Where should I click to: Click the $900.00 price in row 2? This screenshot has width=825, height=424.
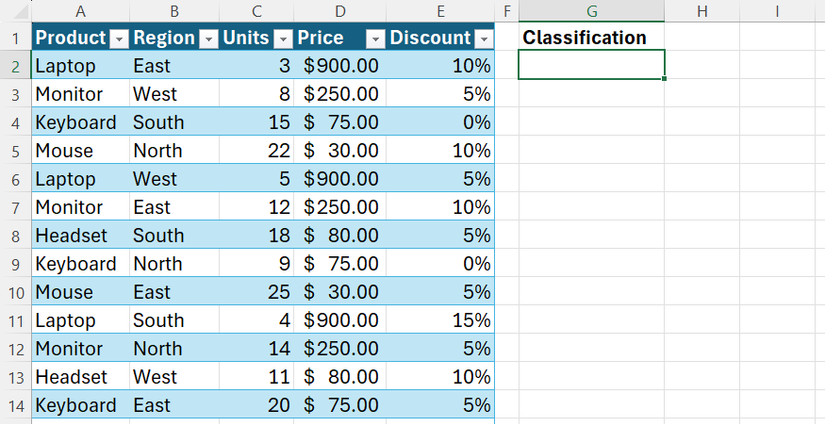coord(340,66)
